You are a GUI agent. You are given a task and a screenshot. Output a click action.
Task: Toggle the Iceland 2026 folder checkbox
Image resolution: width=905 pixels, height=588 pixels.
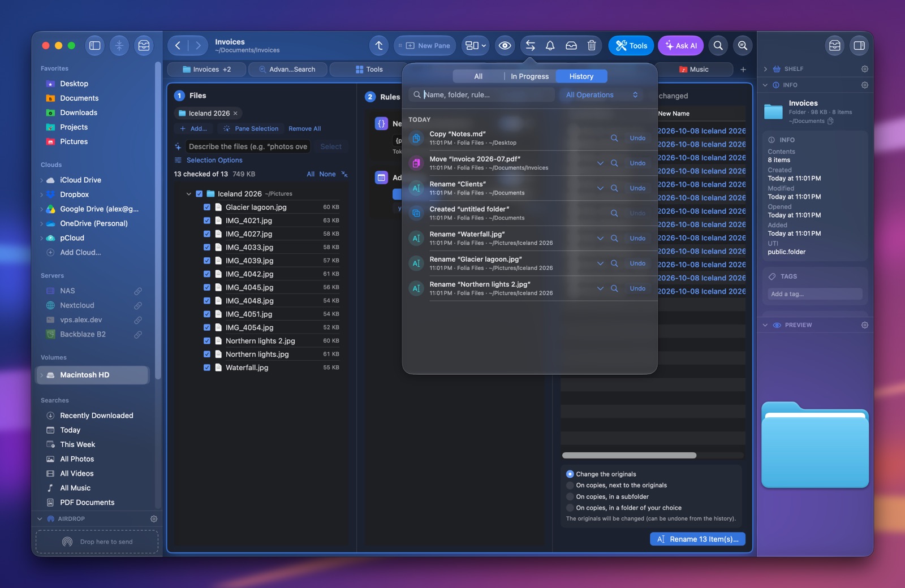click(199, 193)
